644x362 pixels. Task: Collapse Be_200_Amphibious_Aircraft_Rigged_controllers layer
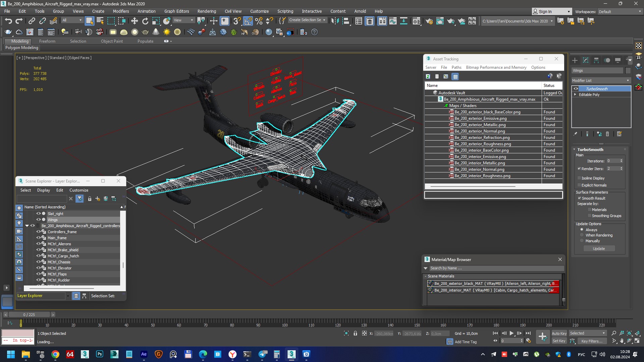(27, 226)
